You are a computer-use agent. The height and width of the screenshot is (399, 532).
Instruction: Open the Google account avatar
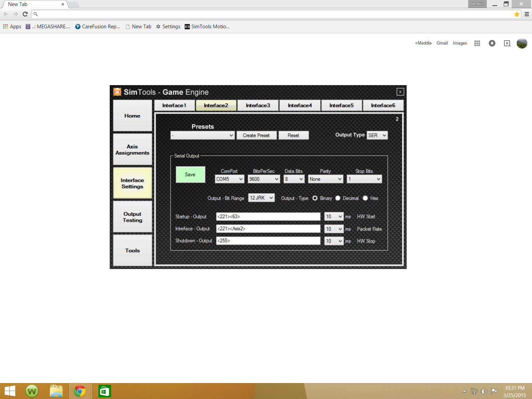[522, 43]
